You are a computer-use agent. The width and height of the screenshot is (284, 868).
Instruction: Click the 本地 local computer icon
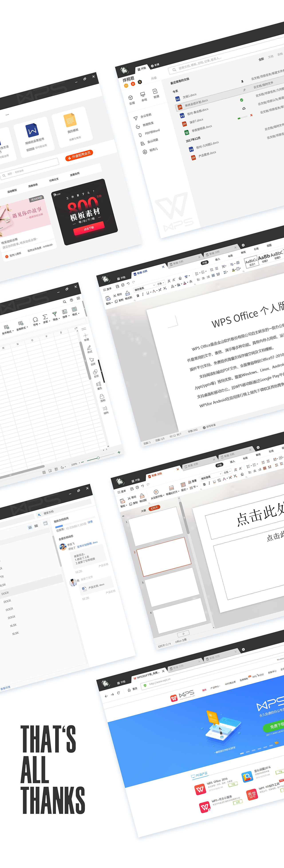point(142,94)
